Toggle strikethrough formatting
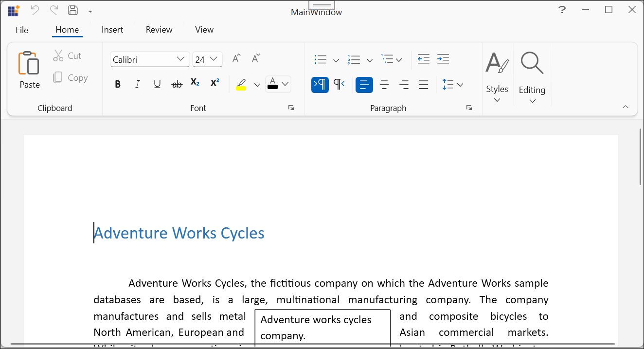The width and height of the screenshot is (644, 349). click(x=177, y=84)
